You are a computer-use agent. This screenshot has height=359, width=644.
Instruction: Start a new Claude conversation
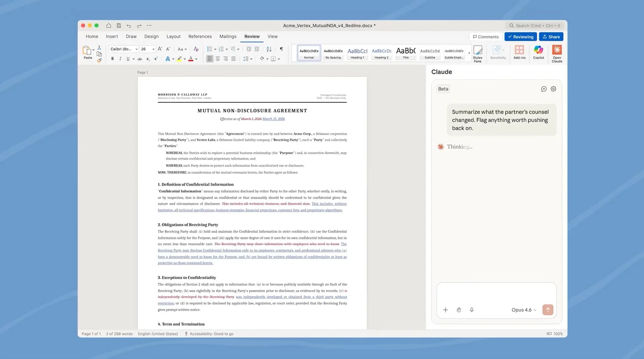click(x=544, y=89)
